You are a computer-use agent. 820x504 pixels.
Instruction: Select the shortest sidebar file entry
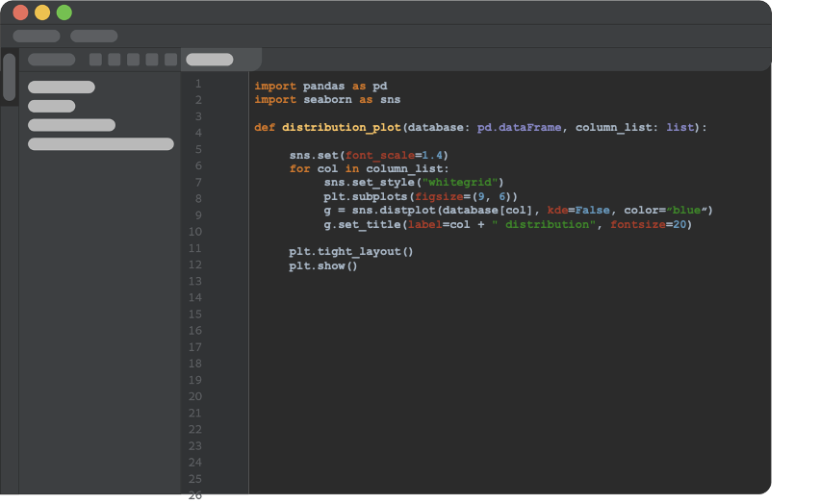point(52,106)
